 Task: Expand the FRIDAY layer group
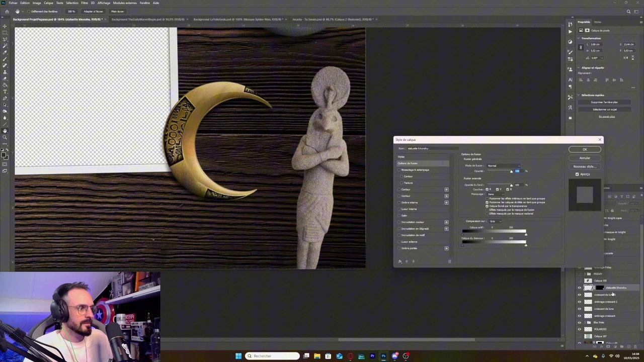click(x=585, y=274)
